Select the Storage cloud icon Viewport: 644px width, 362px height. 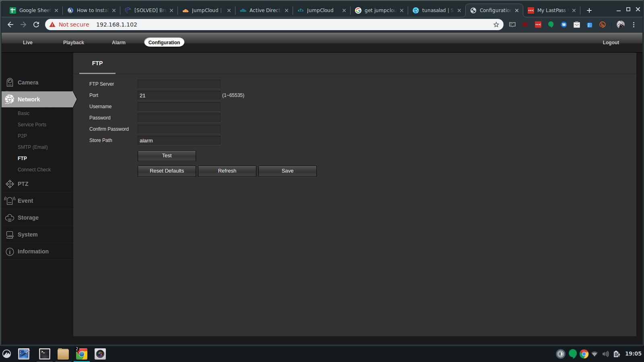click(10, 218)
